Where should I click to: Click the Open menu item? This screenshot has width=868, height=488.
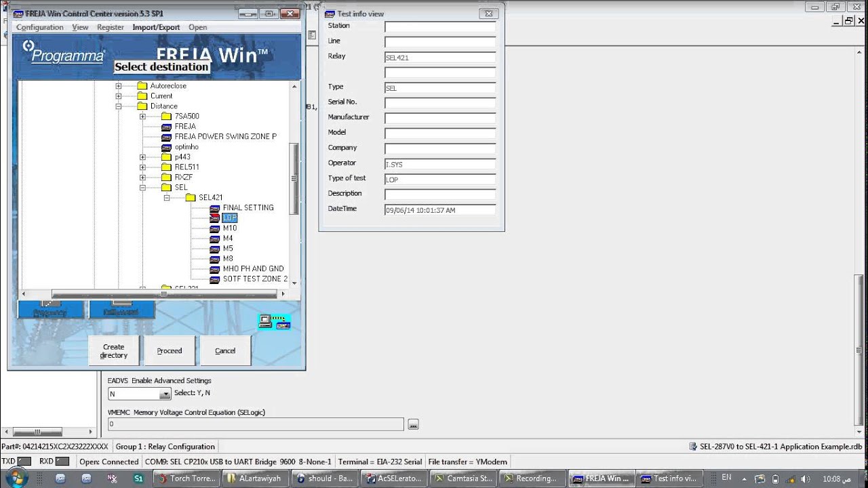(x=198, y=27)
